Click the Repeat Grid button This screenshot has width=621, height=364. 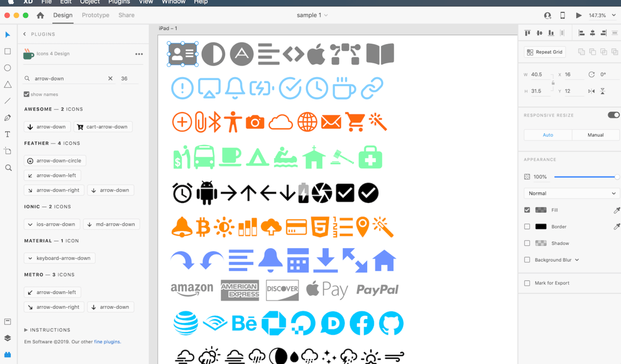545,52
